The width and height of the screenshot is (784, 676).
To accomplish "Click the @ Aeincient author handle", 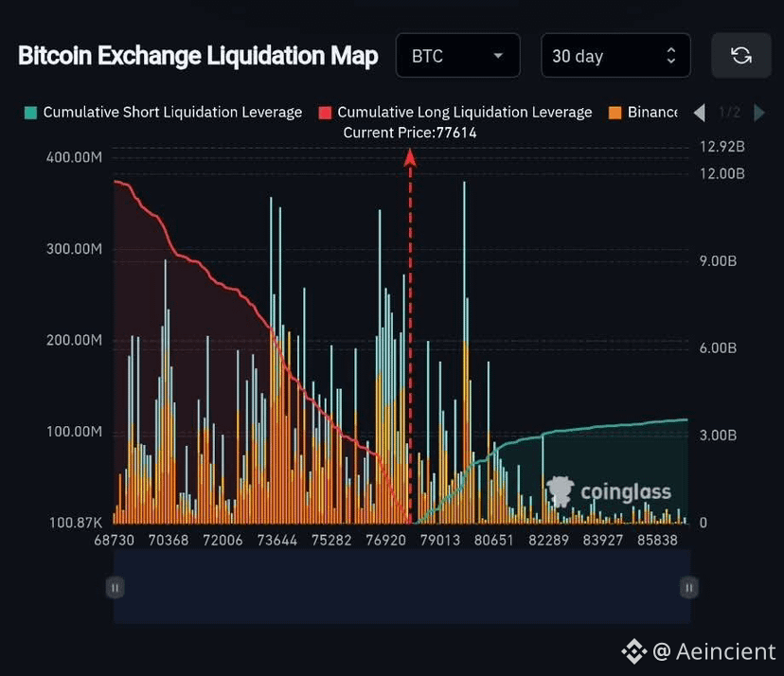I will (714, 652).
